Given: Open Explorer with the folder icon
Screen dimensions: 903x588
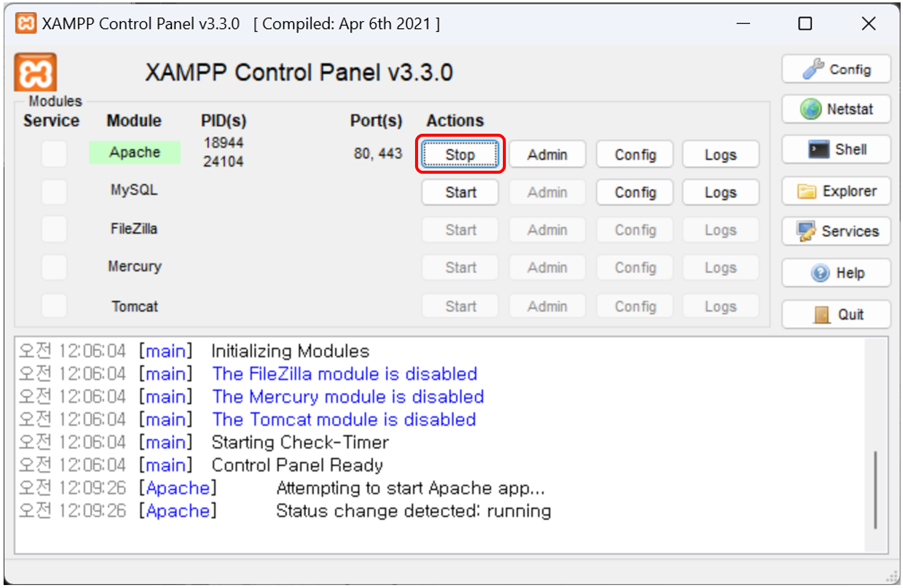Looking at the screenshot, I should coord(836,191).
